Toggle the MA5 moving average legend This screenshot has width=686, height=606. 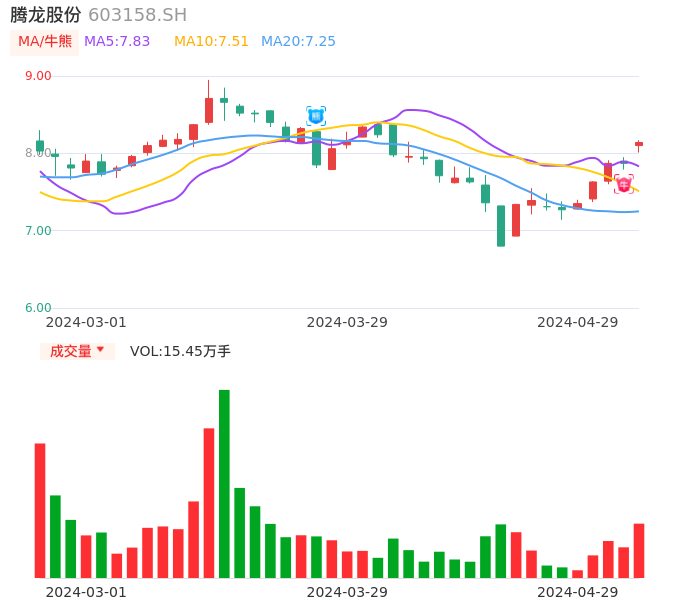[x=117, y=42]
